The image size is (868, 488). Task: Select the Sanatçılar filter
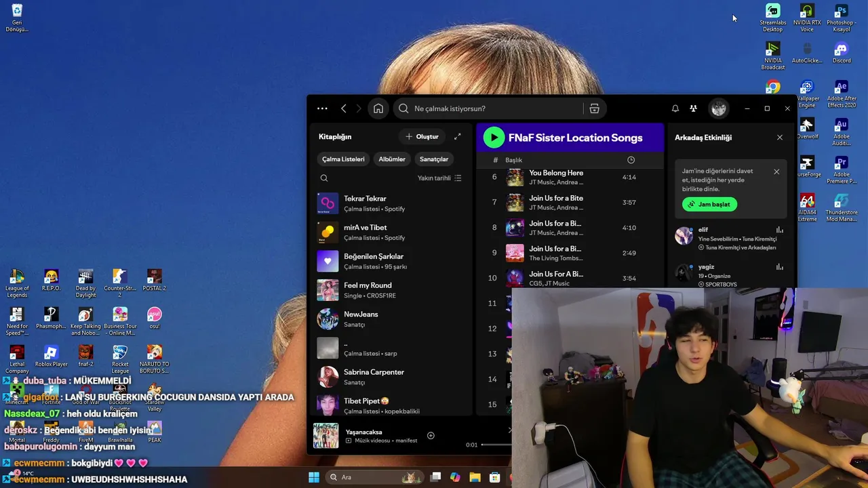click(434, 159)
